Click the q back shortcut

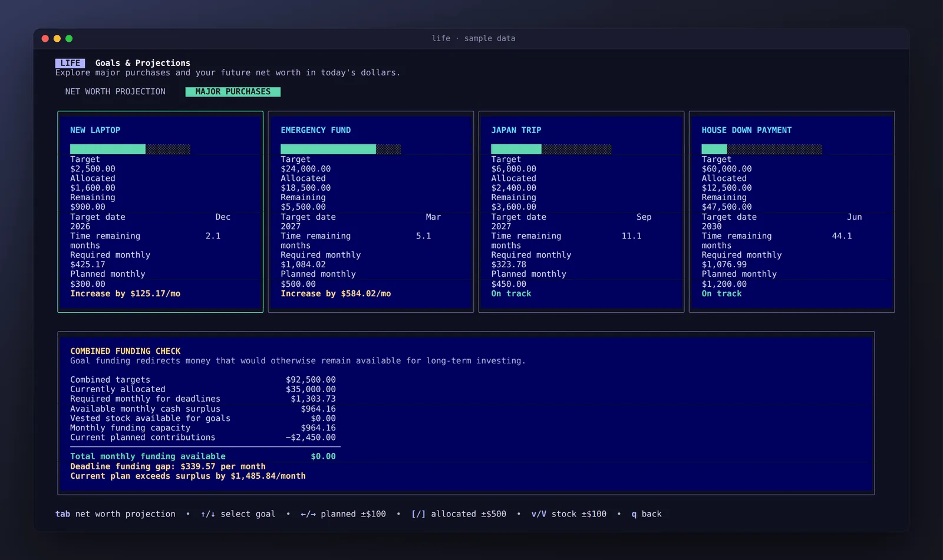click(x=647, y=514)
